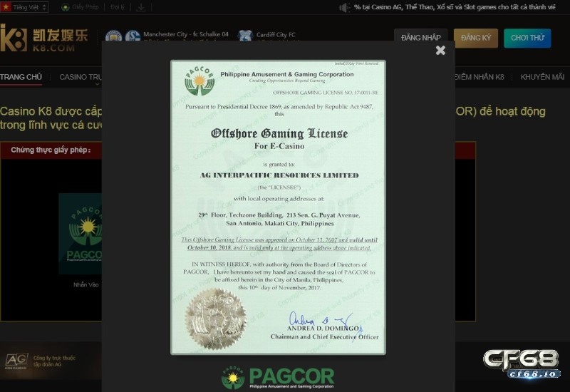This screenshot has width=570, height=392.
Task: Open the Cardiff City FC match
Action: [276, 35]
